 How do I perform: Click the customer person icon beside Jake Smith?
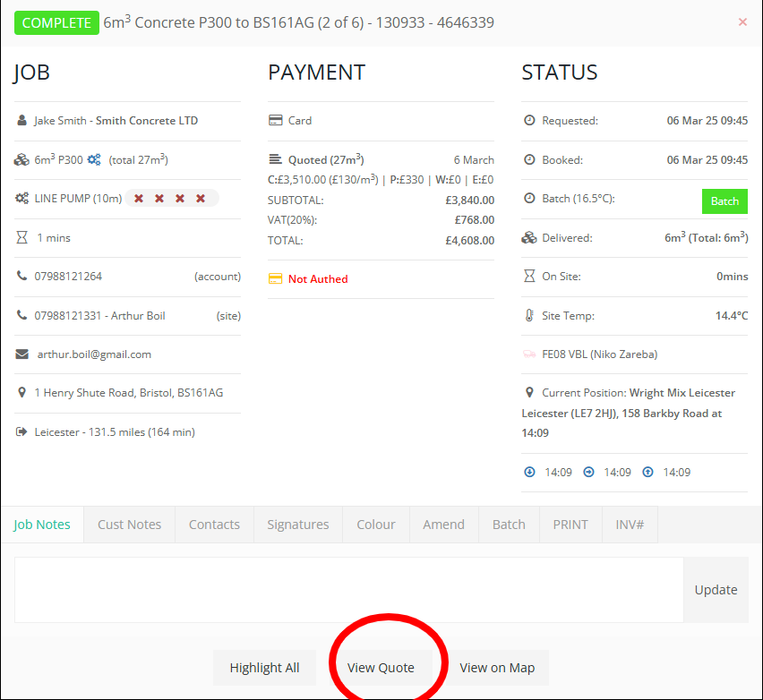click(21, 120)
